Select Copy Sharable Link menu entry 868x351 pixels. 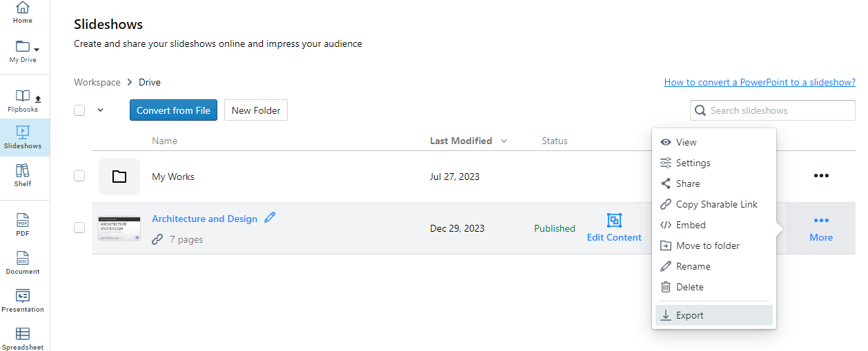coord(716,204)
